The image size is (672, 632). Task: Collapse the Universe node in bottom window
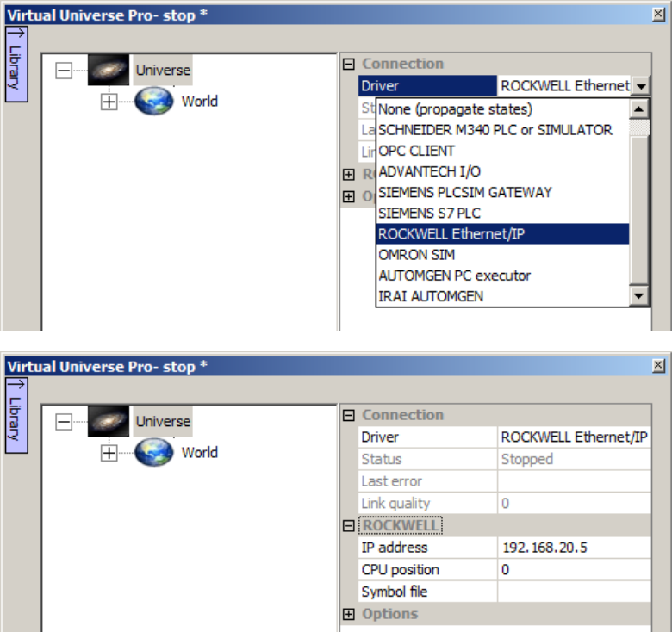coord(64,422)
